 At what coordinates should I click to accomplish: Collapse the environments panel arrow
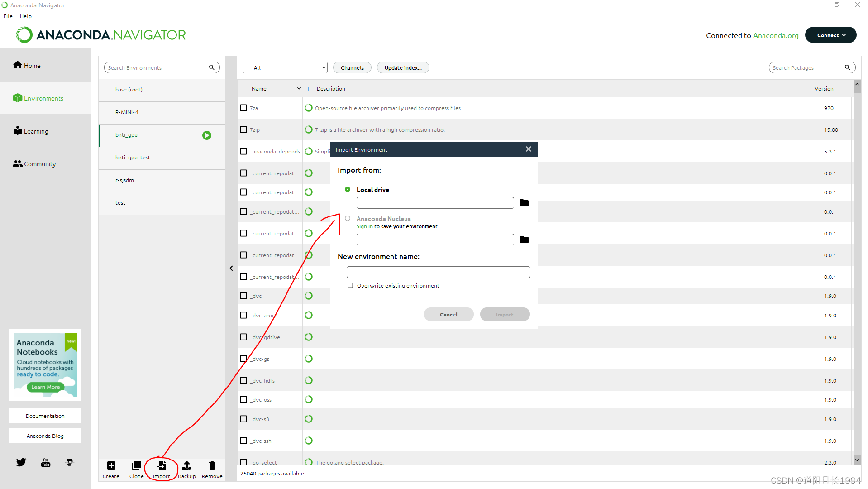coord(231,268)
